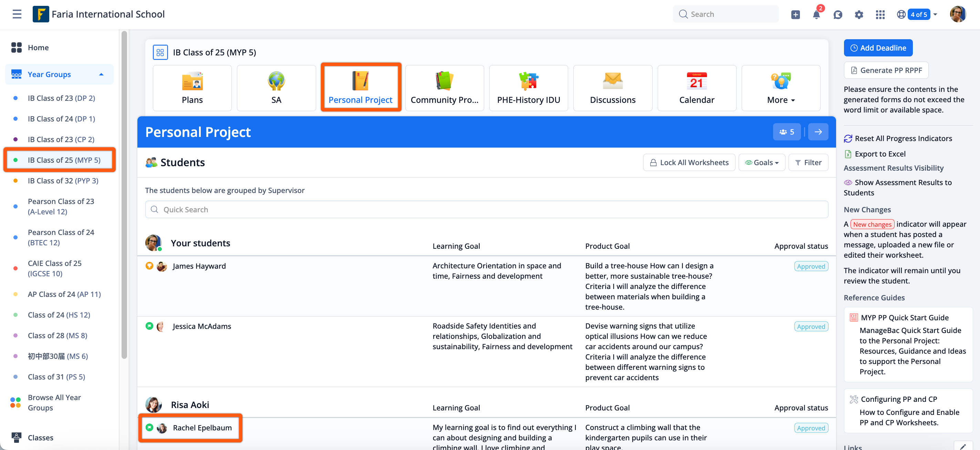
Task: Expand the 4 of 5 help dropdown
Action: 917,14
